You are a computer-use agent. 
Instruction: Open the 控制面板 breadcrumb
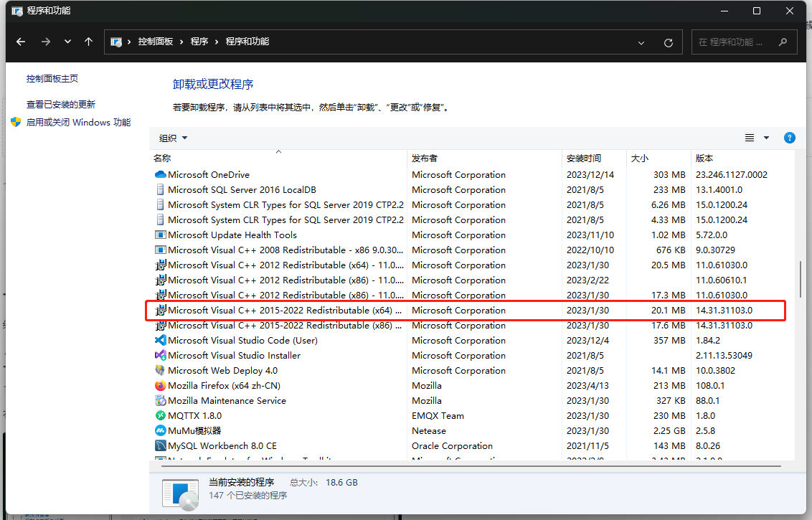(156, 42)
